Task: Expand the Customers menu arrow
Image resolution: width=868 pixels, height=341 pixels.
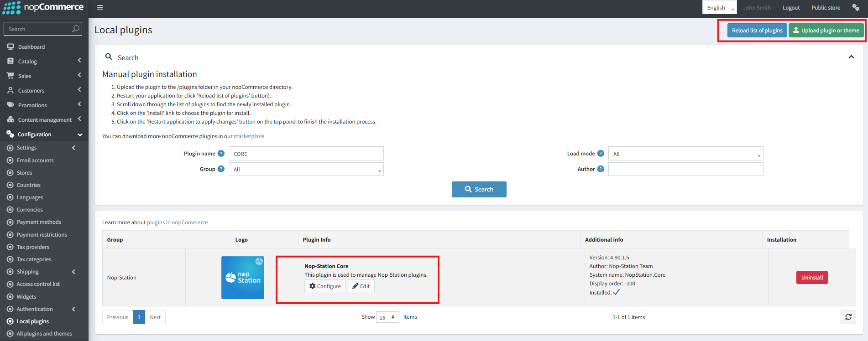Action: tap(79, 90)
